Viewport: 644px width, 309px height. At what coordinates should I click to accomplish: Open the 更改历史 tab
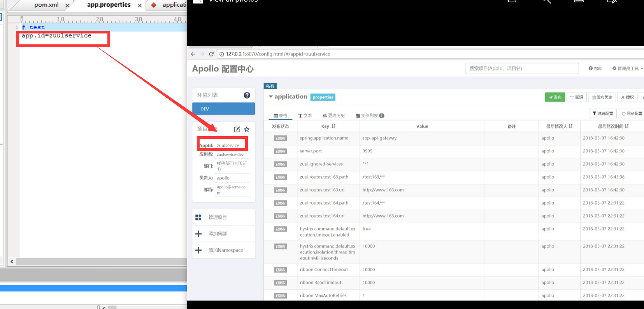pos(333,116)
